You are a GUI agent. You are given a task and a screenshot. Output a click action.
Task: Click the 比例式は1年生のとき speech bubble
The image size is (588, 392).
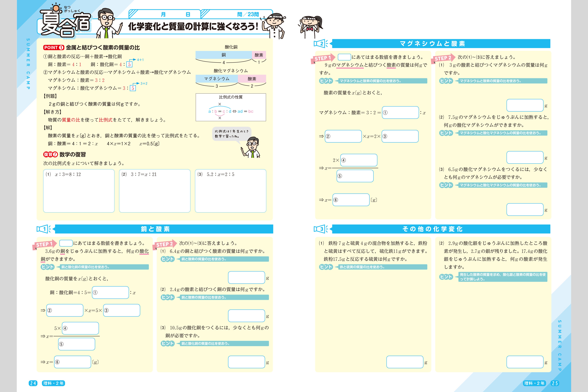point(231,134)
